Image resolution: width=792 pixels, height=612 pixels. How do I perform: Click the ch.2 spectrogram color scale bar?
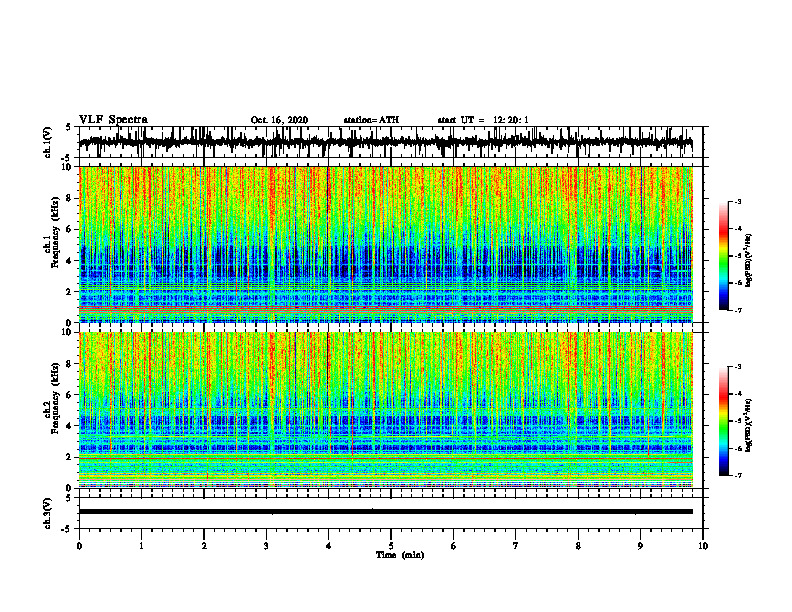(723, 421)
